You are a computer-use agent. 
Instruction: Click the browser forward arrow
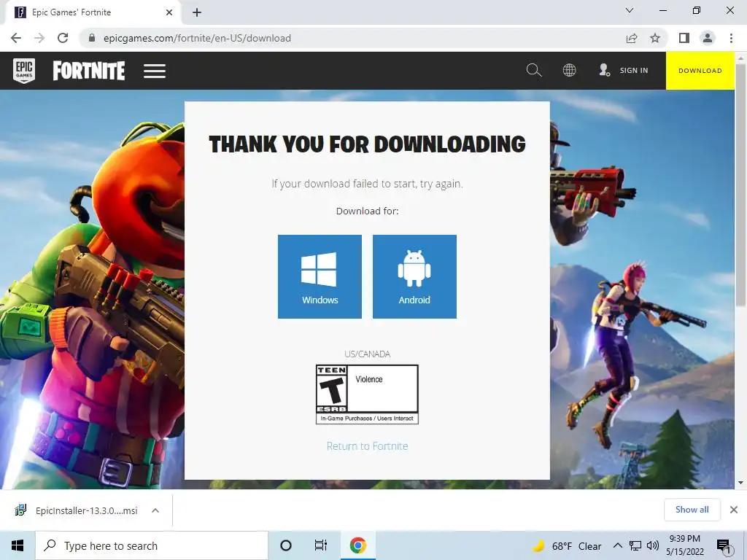pyautogui.click(x=39, y=38)
